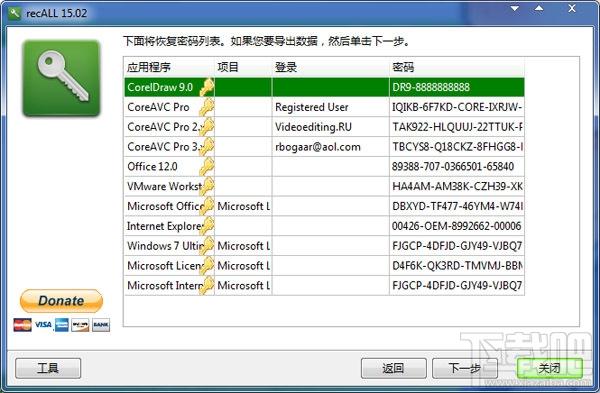Click the key icon in Office 12.0 row

[x=207, y=166]
